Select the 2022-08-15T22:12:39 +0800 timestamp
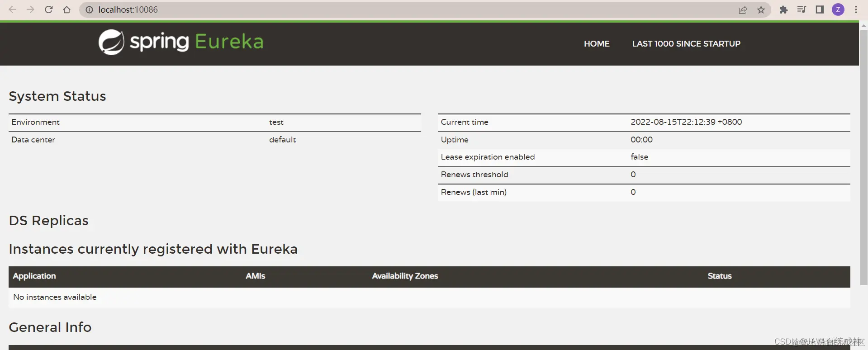Image resolution: width=868 pixels, height=350 pixels. click(x=686, y=122)
